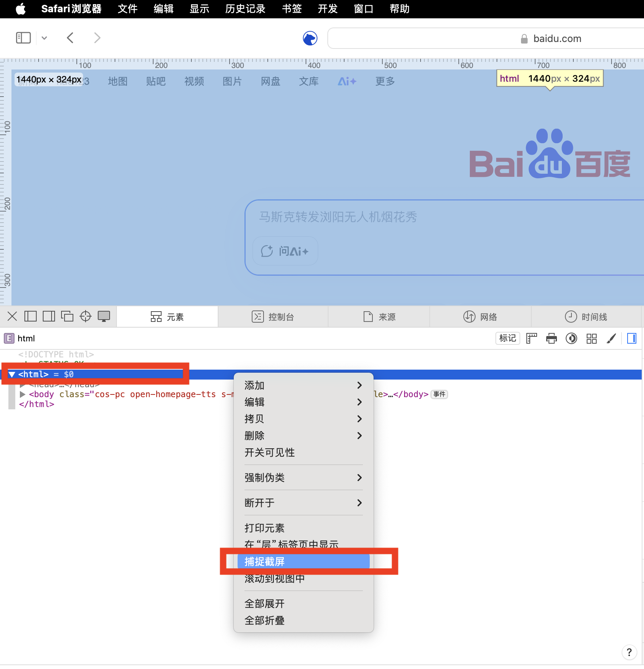Dock inspector to the right side
Viewport: 644px width, 669px height.
(49, 316)
